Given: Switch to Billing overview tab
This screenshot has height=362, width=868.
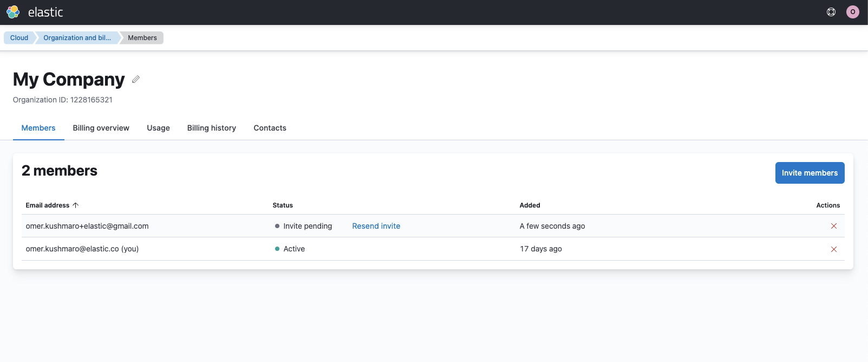Looking at the screenshot, I should point(101,128).
